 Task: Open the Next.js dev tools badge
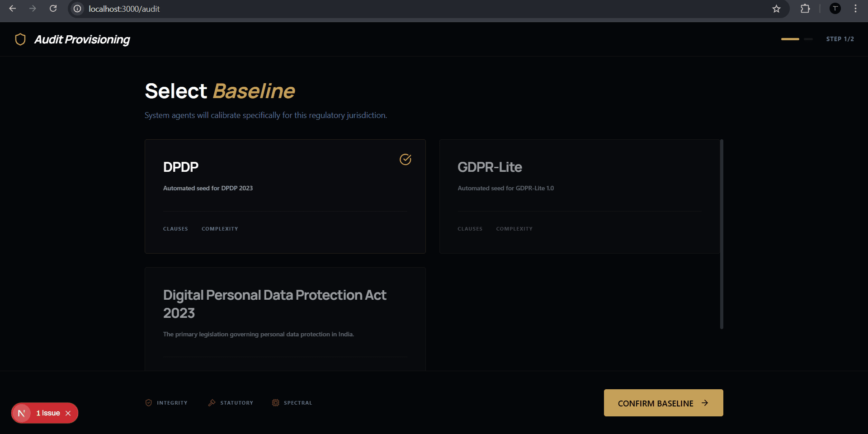(21, 413)
